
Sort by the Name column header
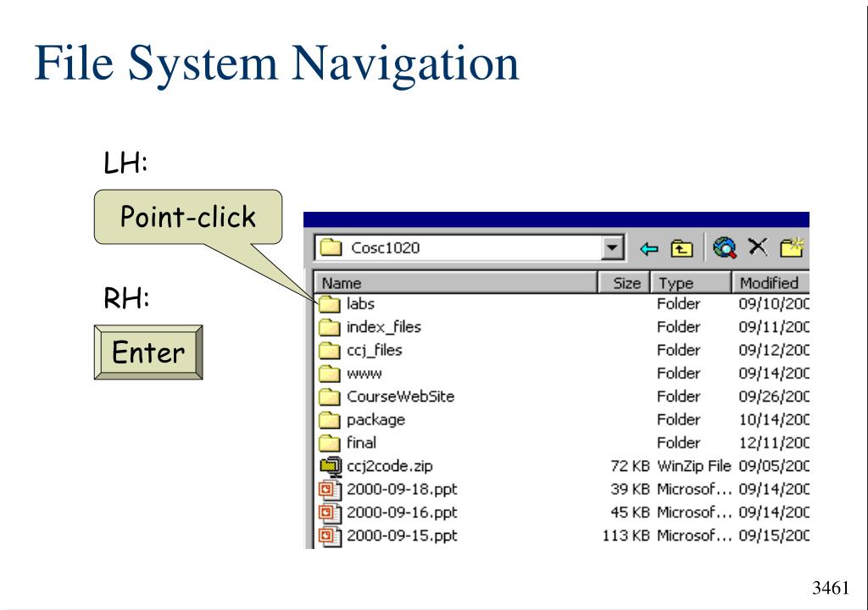456,283
